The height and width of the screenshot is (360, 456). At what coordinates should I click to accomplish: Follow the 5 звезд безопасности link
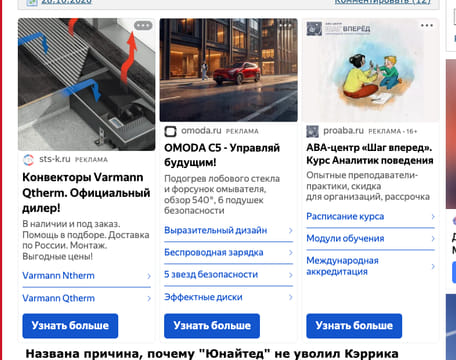(211, 275)
